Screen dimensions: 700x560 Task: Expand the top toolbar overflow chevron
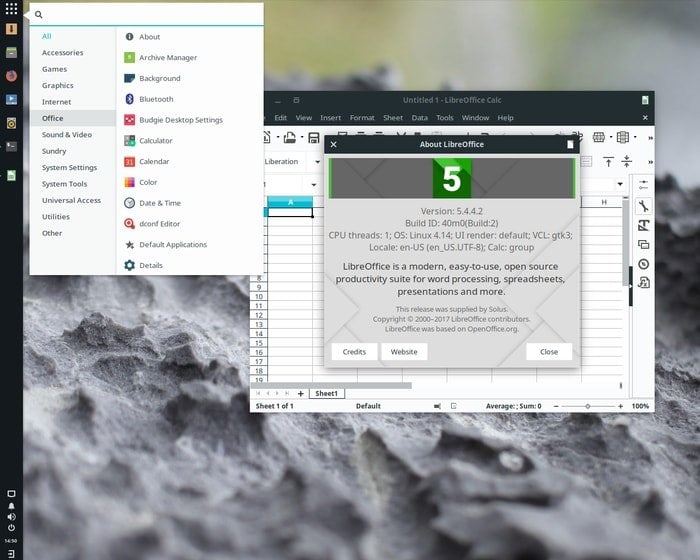tap(650, 138)
